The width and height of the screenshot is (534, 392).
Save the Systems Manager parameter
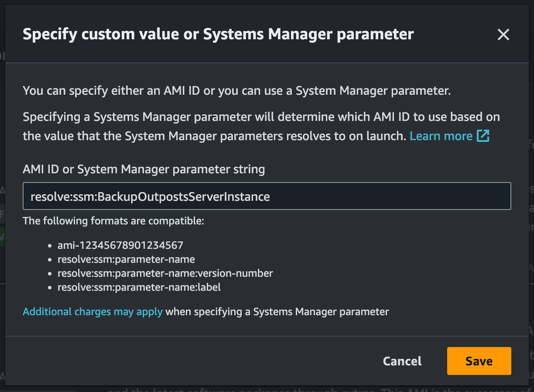click(479, 361)
